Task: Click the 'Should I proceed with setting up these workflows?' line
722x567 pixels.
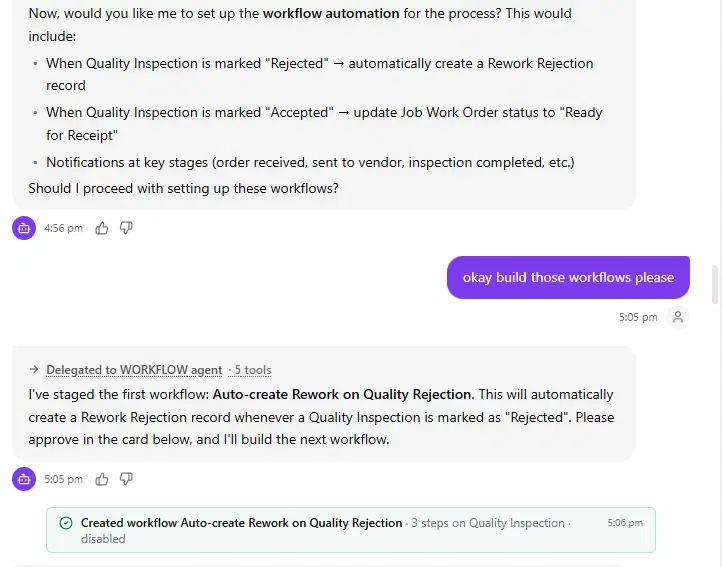Action: point(183,188)
